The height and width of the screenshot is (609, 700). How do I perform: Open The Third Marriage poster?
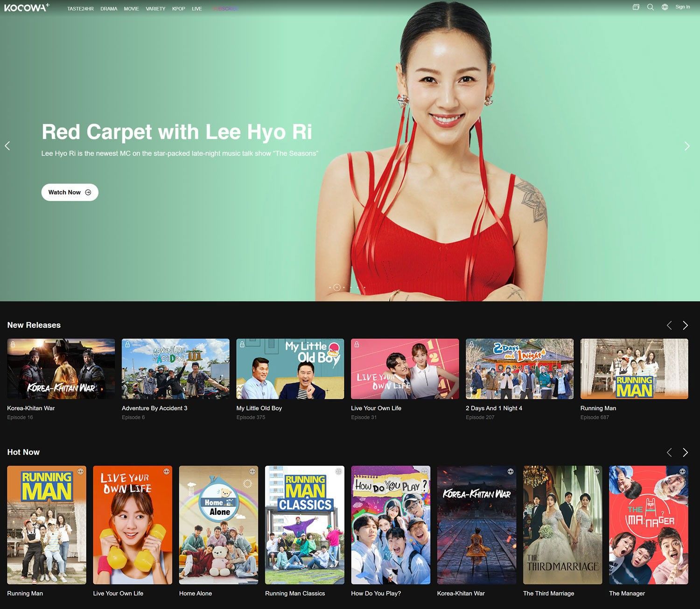(x=563, y=525)
